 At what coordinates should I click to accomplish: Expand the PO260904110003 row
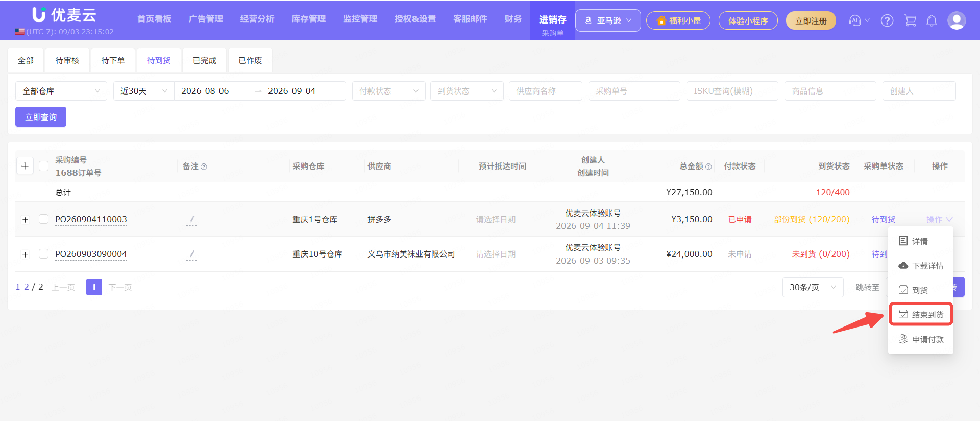25,220
